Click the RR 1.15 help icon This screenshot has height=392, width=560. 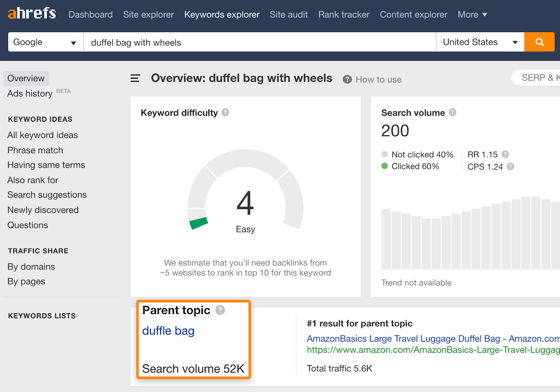point(505,154)
